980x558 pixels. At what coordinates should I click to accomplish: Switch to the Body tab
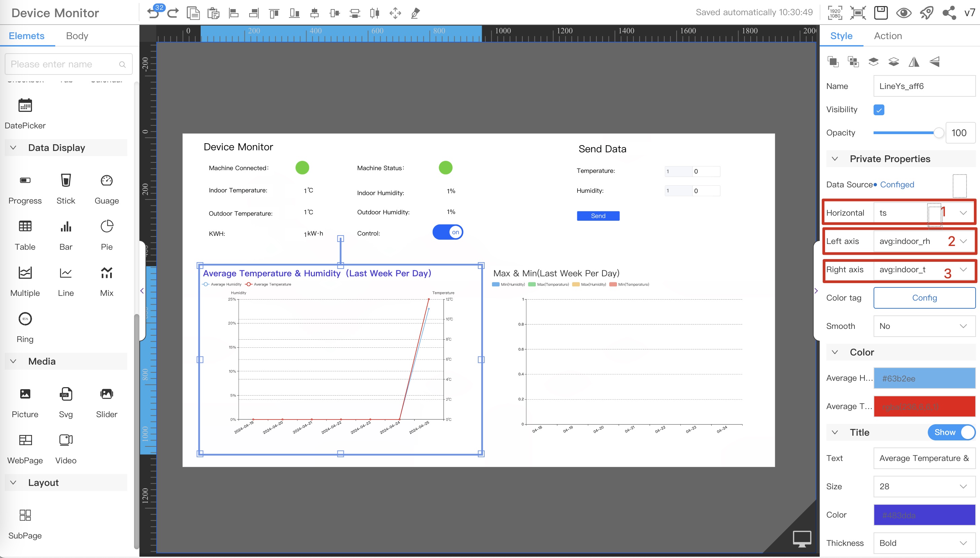coord(77,36)
